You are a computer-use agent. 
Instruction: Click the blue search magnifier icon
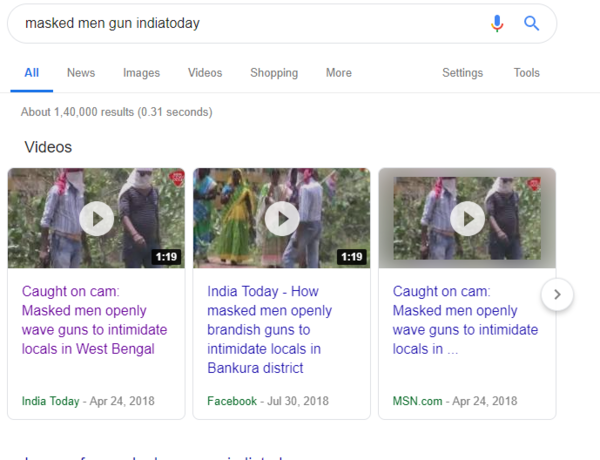pos(532,23)
